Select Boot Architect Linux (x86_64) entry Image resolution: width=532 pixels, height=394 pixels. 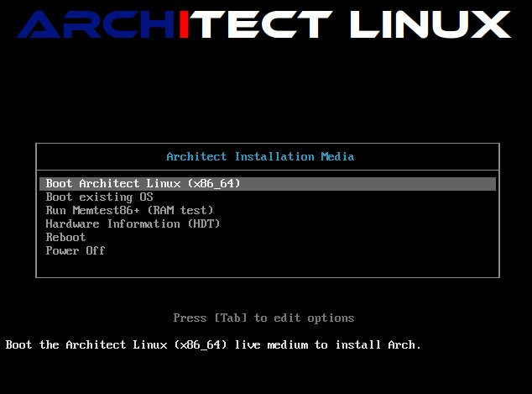[268, 184]
